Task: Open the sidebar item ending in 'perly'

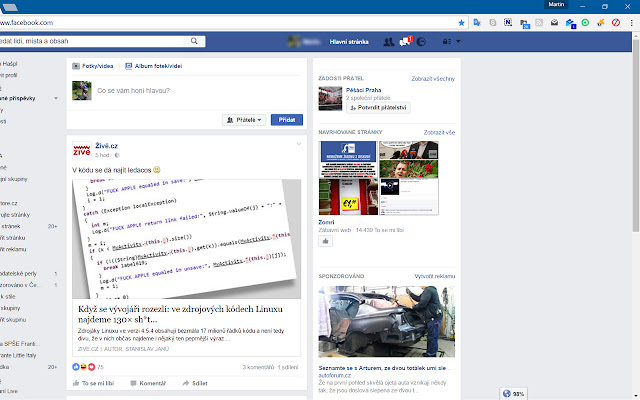Action: click(x=29, y=273)
